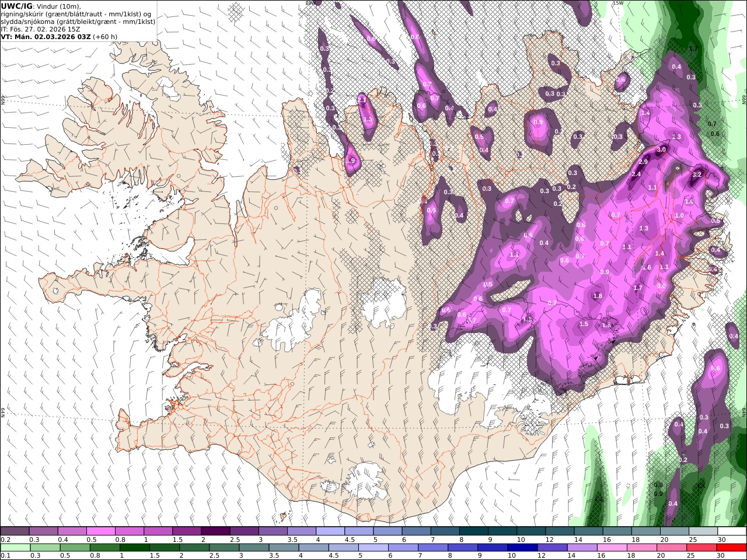The image size is (747, 560).
Task: Click the '(+60 h)' forecast offset text
Action: point(105,36)
